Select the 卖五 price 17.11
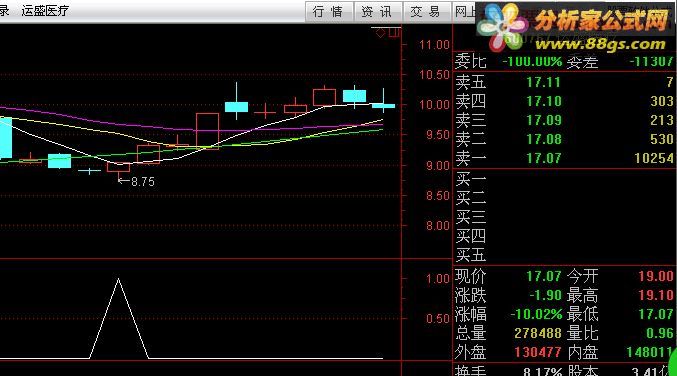This screenshot has width=677, height=376. point(544,82)
